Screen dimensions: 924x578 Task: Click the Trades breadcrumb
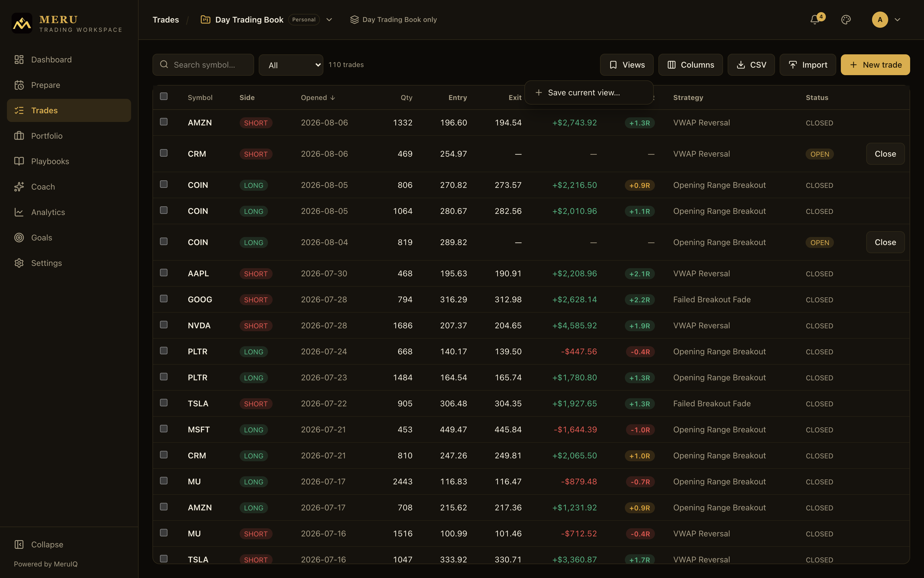click(166, 19)
